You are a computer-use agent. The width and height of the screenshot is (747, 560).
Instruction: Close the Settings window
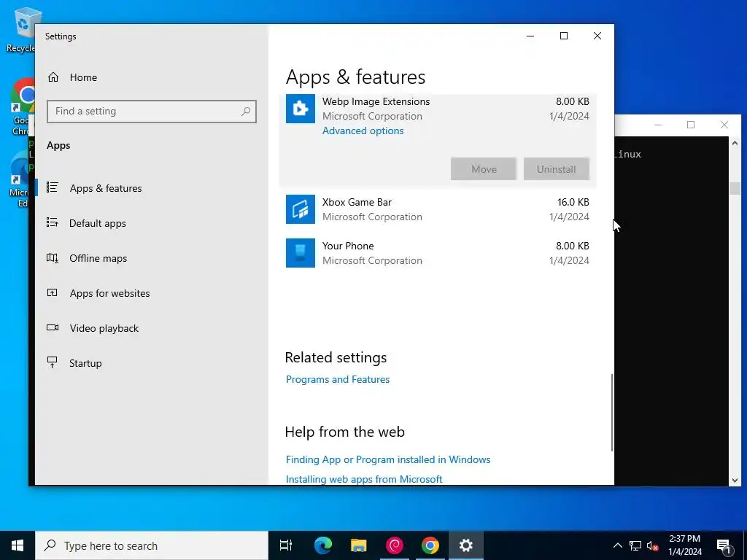click(597, 36)
